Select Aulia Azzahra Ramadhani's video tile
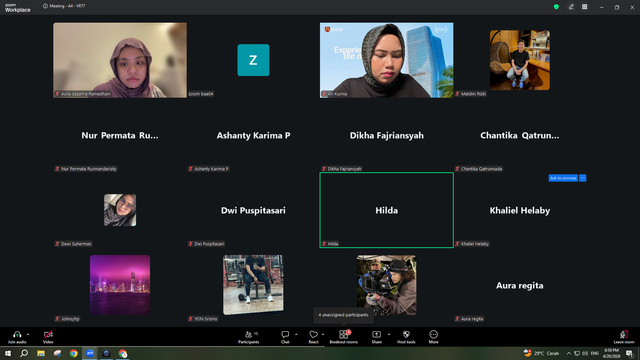The width and height of the screenshot is (640, 360). (120, 60)
